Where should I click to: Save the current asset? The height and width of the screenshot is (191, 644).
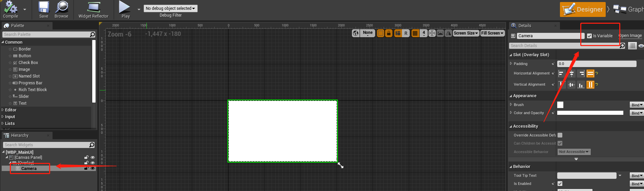tap(44, 10)
